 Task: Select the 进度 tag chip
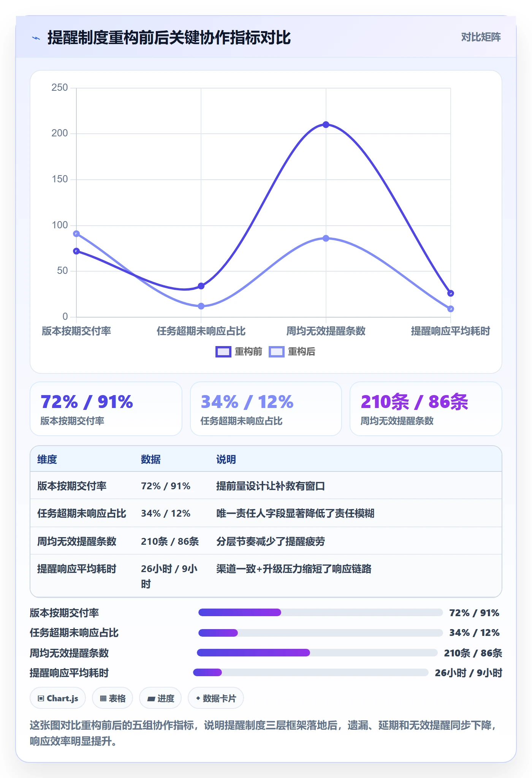point(160,698)
